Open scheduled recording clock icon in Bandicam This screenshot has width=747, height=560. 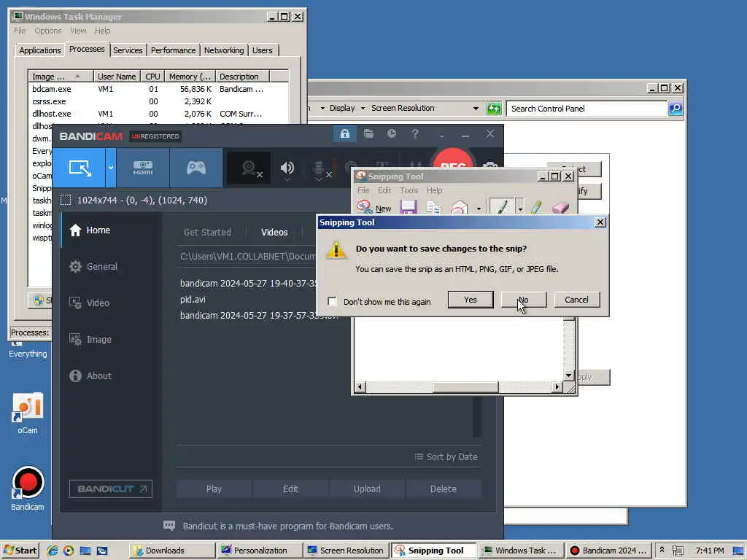(392, 134)
